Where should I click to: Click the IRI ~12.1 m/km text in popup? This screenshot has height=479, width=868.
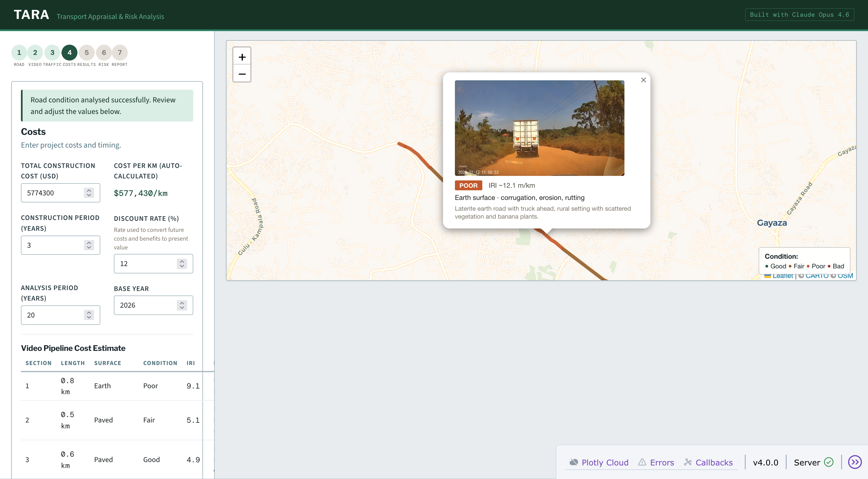point(511,185)
